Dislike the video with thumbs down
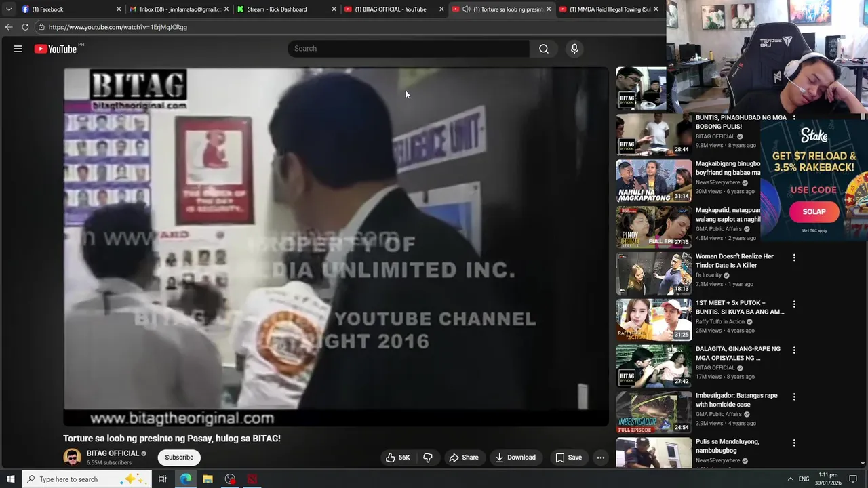868x488 pixels. [x=428, y=457]
